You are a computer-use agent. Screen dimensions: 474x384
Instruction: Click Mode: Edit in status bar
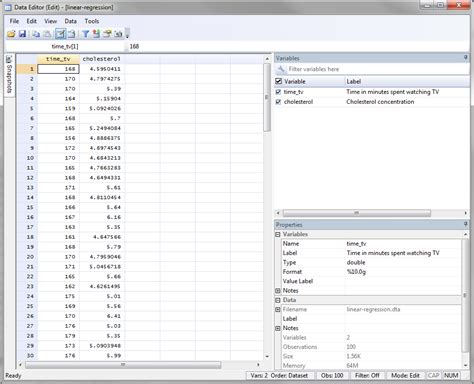405,375
